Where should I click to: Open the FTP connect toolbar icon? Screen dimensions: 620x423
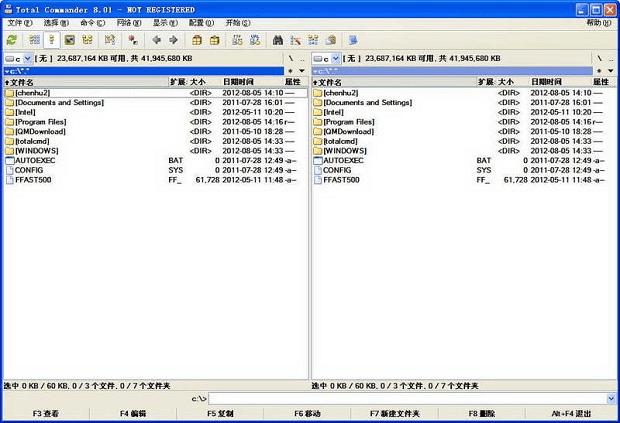coord(237,40)
